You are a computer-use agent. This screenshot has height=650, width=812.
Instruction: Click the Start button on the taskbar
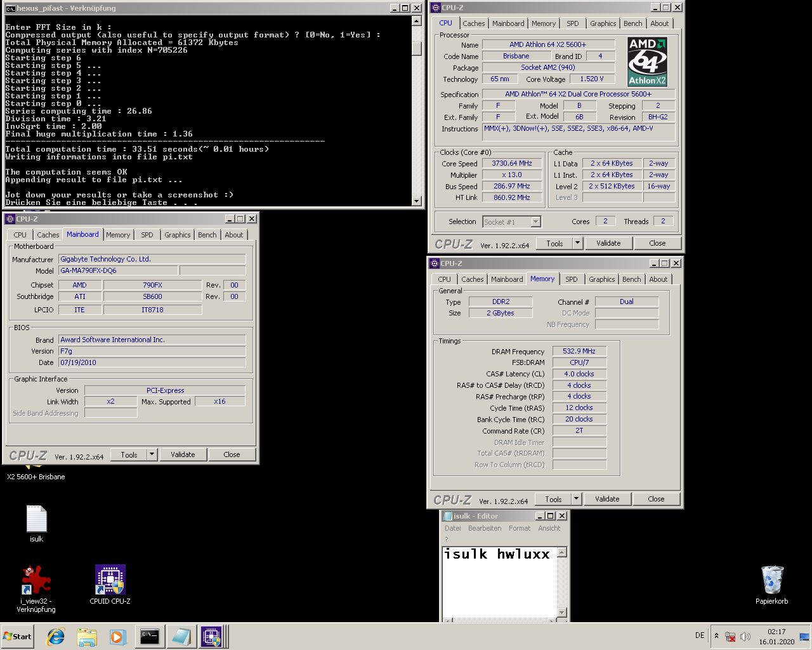17,637
